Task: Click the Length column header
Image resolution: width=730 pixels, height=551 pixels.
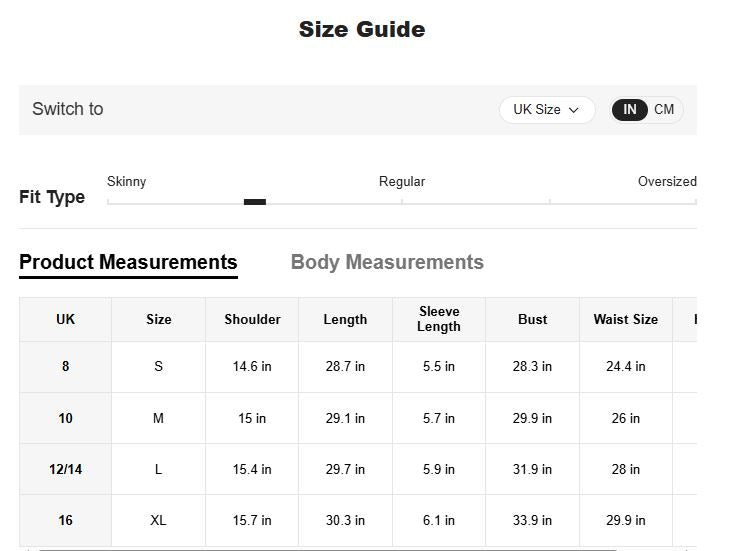Action: [345, 319]
